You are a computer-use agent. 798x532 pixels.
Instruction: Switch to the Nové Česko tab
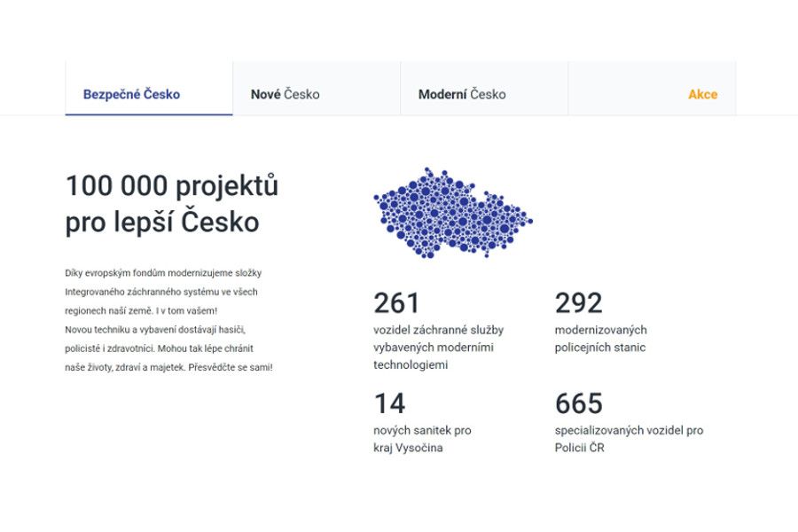point(286,93)
